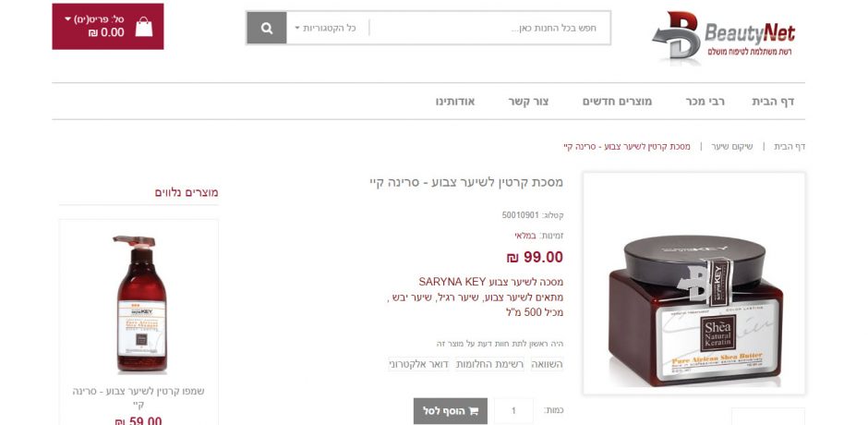This screenshot has height=425, width=868.
Task: Open the דף הבית menu item
Action: (x=773, y=102)
